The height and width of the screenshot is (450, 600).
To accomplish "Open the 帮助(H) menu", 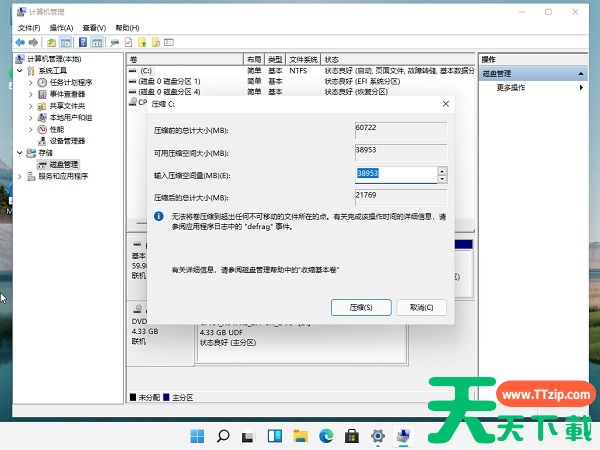I will [x=127, y=28].
